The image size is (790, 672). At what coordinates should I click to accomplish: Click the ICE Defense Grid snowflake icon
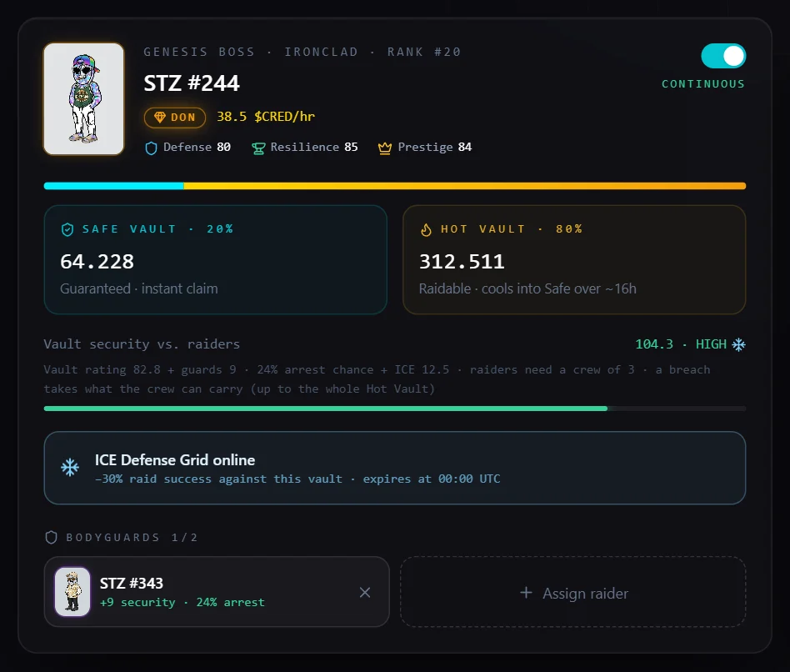(70, 468)
